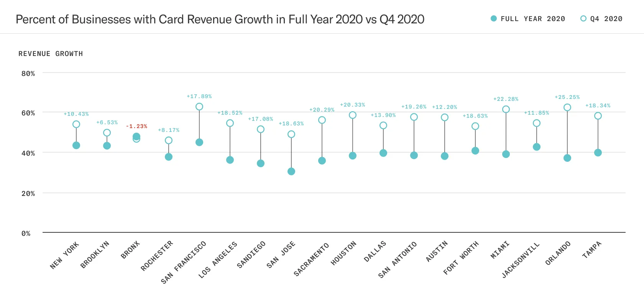Select San Jose's Q4 2020 hollow marker

click(x=291, y=134)
